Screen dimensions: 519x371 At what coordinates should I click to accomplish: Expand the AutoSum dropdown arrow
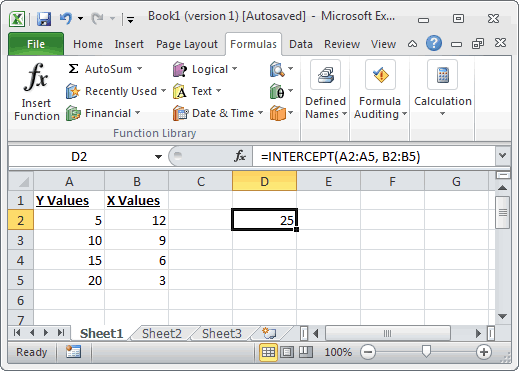140,69
